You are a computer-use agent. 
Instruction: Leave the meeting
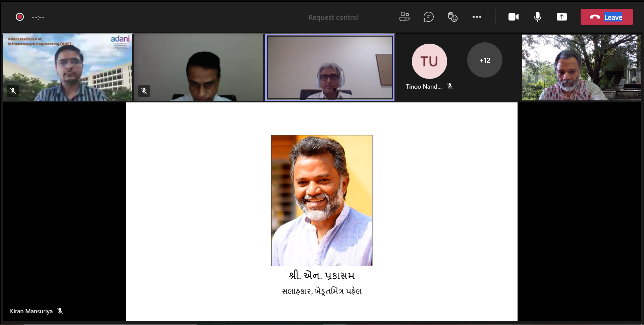(606, 17)
